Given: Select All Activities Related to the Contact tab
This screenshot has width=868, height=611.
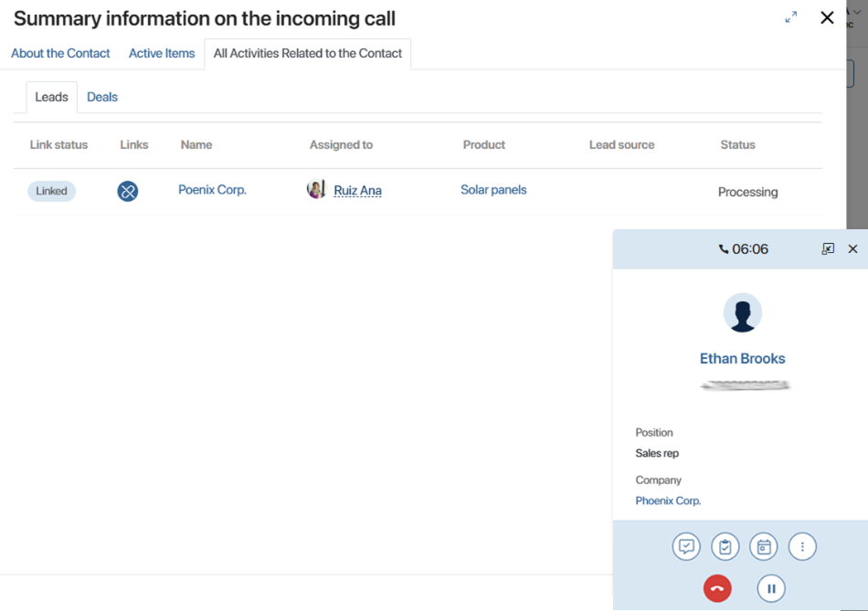Looking at the screenshot, I should click(308, 54).
